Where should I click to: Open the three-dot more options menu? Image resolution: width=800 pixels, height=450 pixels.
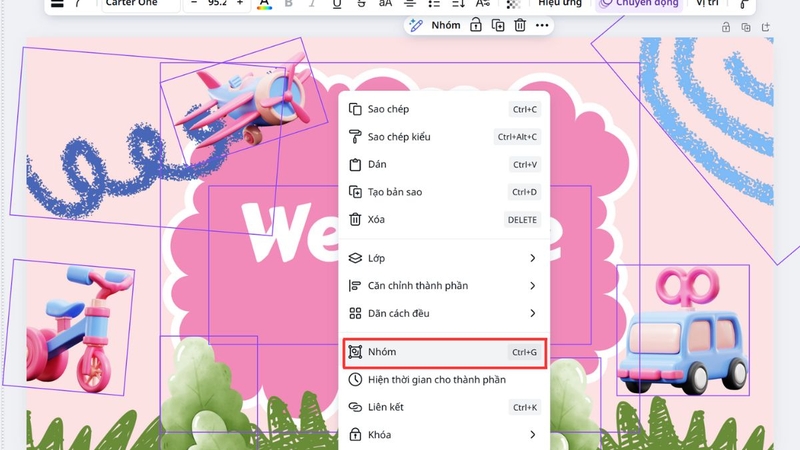(x=542, y=25)
